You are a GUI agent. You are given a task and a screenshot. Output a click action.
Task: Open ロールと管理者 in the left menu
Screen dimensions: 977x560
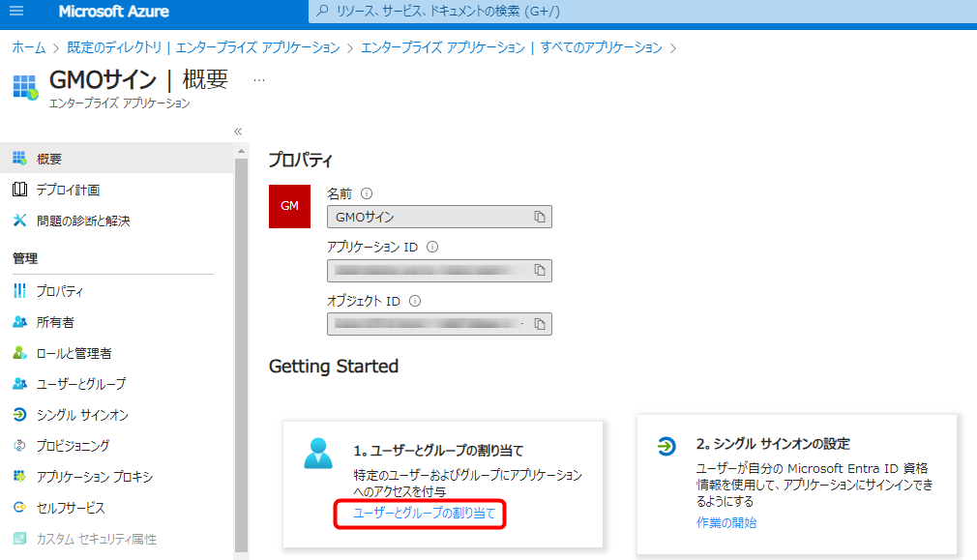click(x=116, y=353)
